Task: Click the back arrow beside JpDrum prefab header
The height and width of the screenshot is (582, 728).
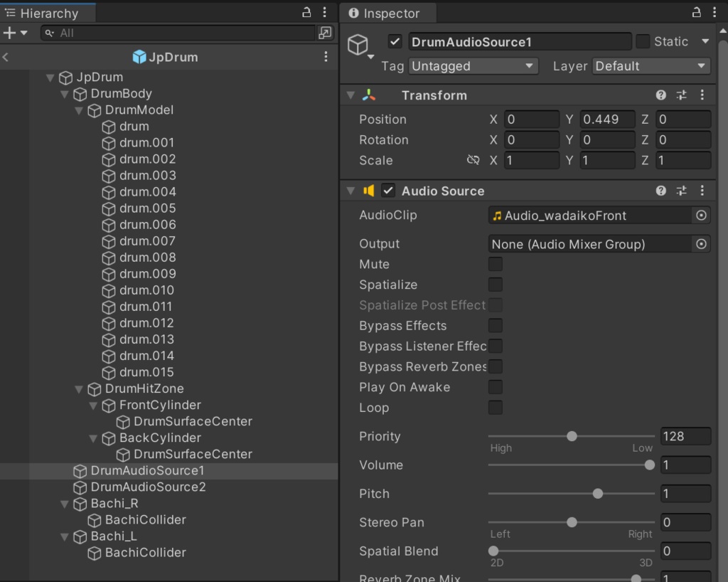Action: click(x=6, y=58)
